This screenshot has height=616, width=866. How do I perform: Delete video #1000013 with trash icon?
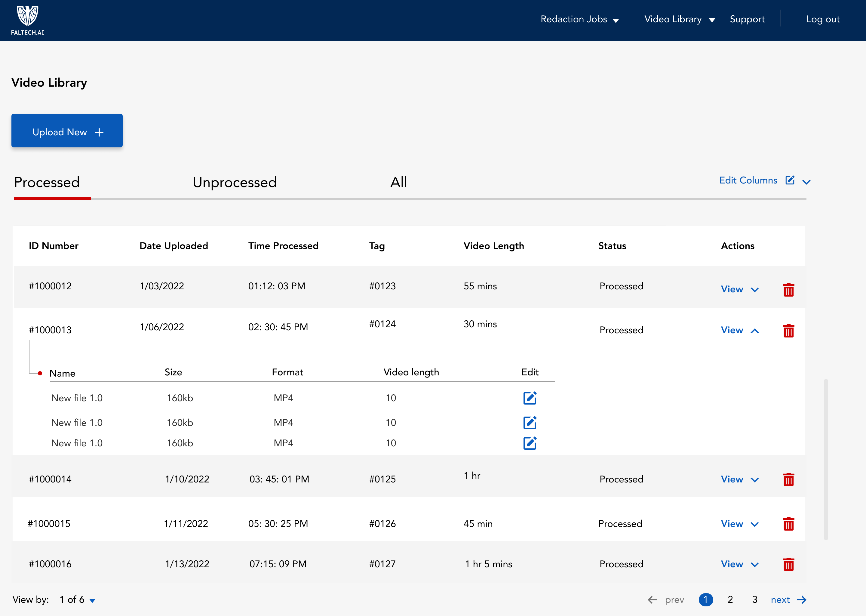tap(788, 331)
